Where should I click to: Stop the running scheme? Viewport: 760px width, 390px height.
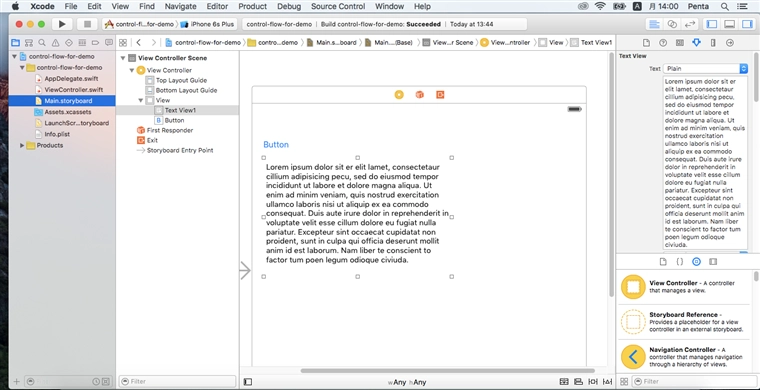pyautogui.click(x=87, y=24)
